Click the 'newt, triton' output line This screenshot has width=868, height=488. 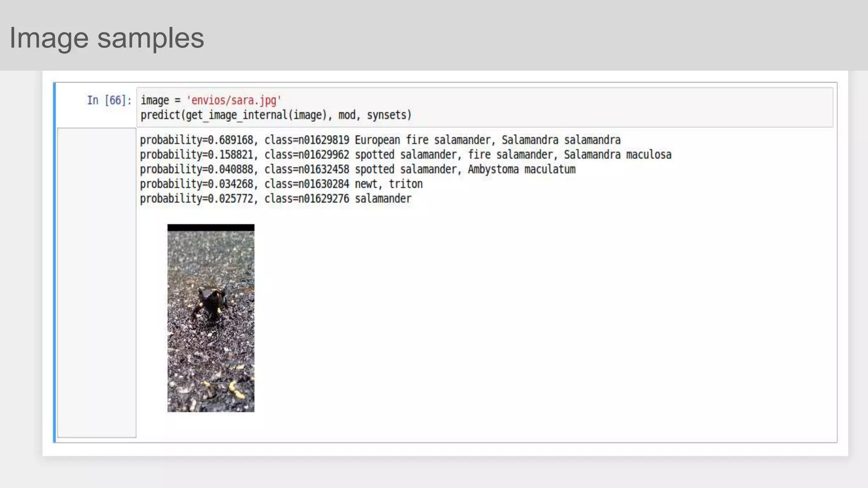[389, 184]
